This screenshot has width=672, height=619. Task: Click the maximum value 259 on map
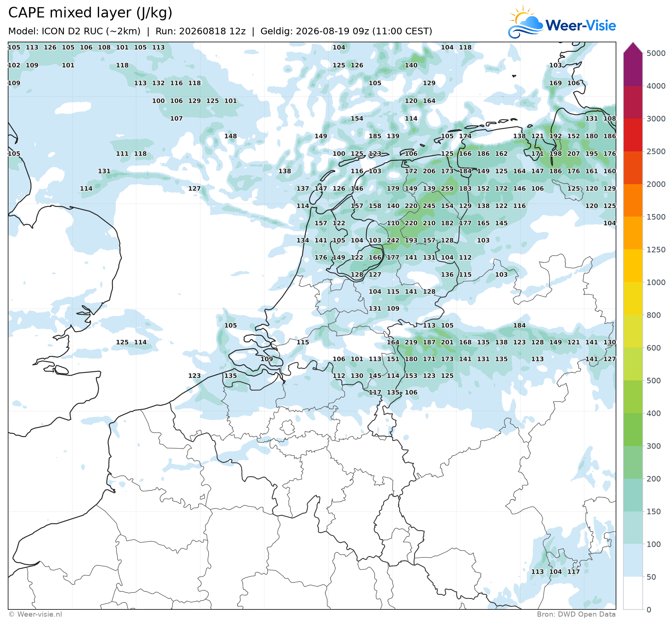(447, 189)
